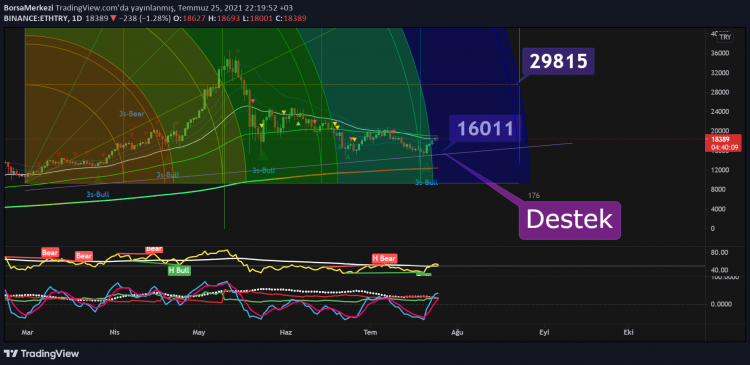Select the purple Destek callout box
This screenshot has height=365, width=750.
[569, 220]
